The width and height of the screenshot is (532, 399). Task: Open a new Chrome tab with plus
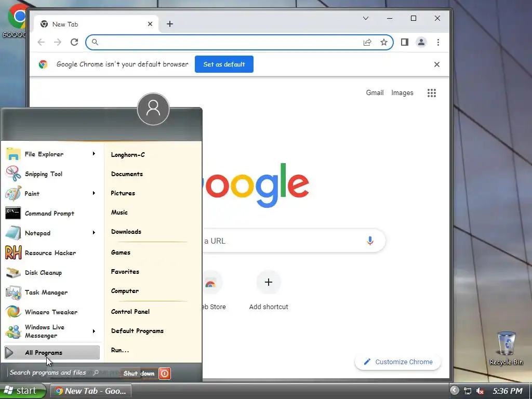[170, 24]
